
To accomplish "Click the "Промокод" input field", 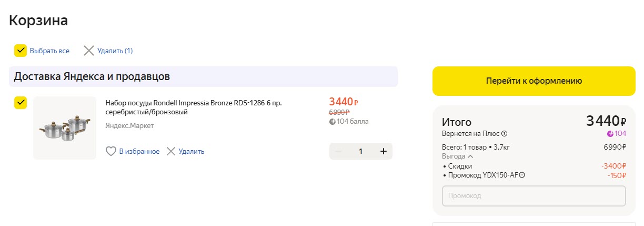I will tap(534, 196).
